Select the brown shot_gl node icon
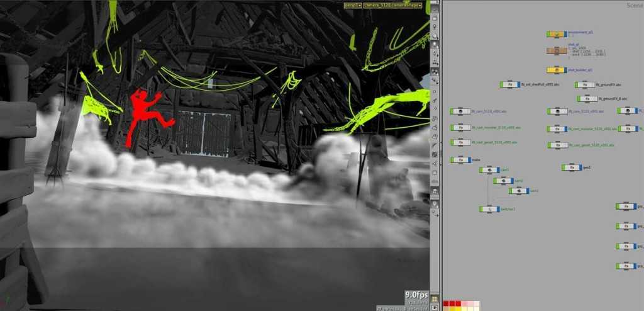Screen dimensions: 644x311 556,51
